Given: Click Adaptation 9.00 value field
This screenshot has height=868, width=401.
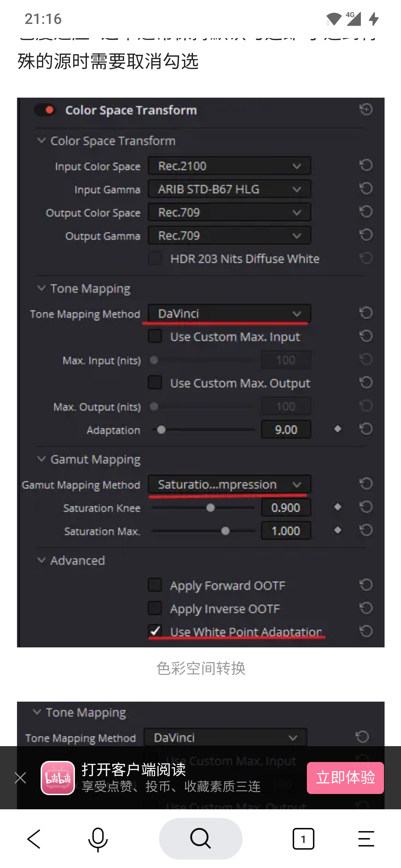Looking at the screenshot, I should pos(286,430).
